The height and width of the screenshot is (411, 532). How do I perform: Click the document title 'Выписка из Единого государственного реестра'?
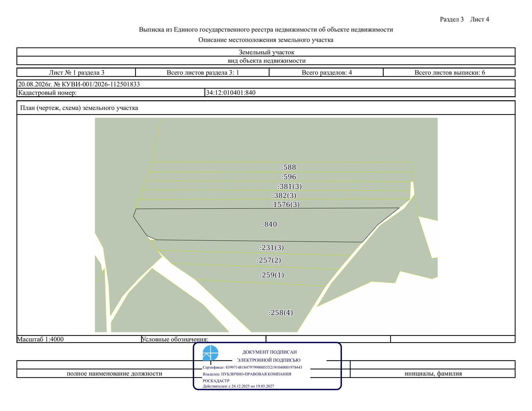[266, 30]
